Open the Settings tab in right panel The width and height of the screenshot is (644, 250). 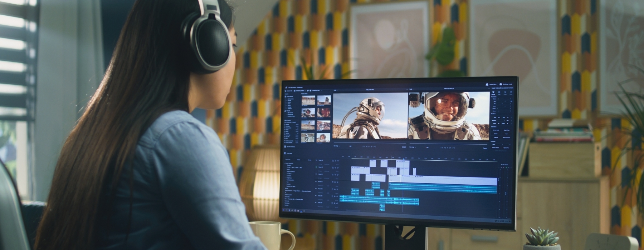[x=493, y=92]
